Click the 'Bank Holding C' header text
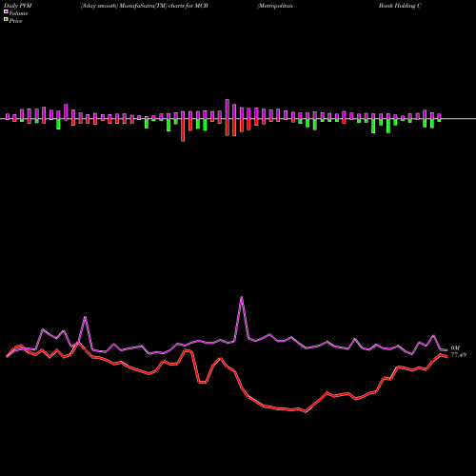The height and width of the screenshot is (476, 476). point(400,6)
